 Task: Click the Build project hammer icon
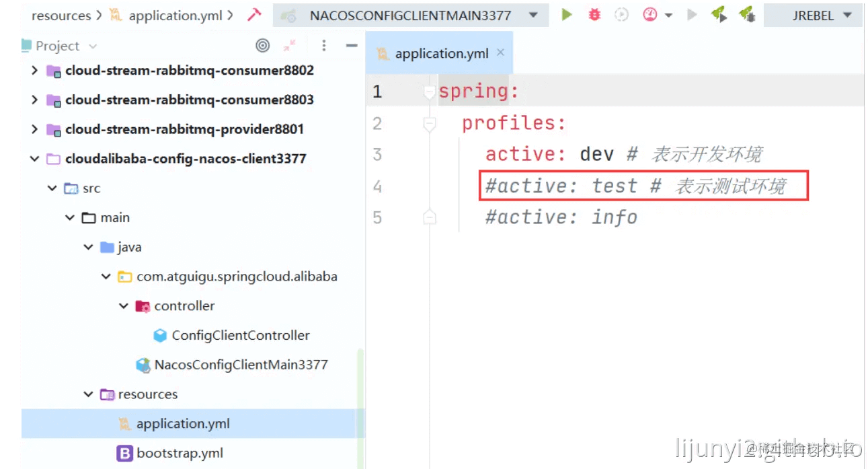(254, 15)
